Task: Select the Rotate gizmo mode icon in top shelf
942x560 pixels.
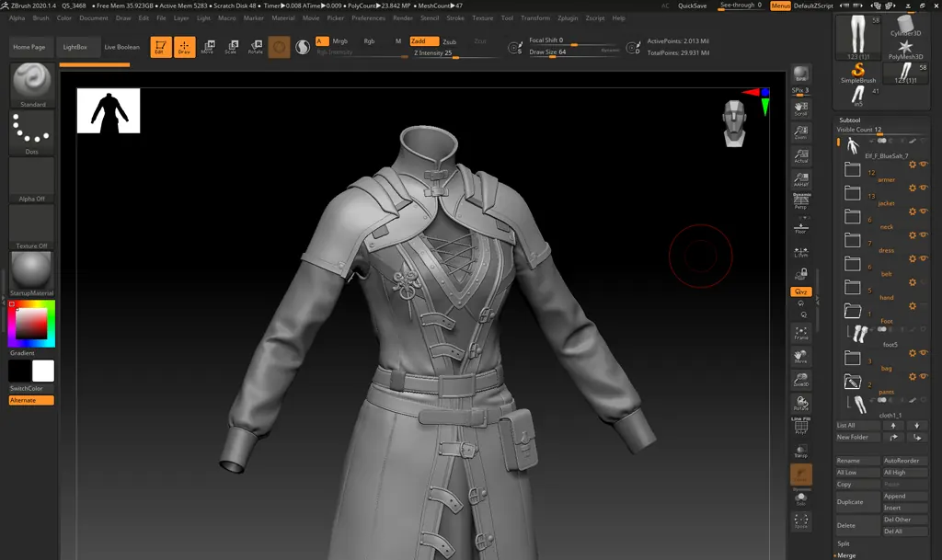Action: (256, 47)
